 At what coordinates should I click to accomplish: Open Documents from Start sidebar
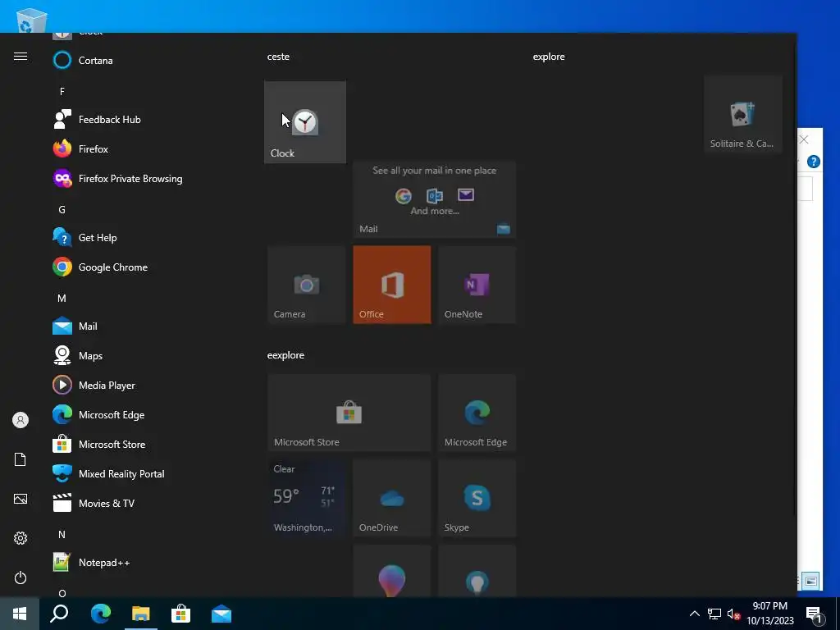point(21,459)
